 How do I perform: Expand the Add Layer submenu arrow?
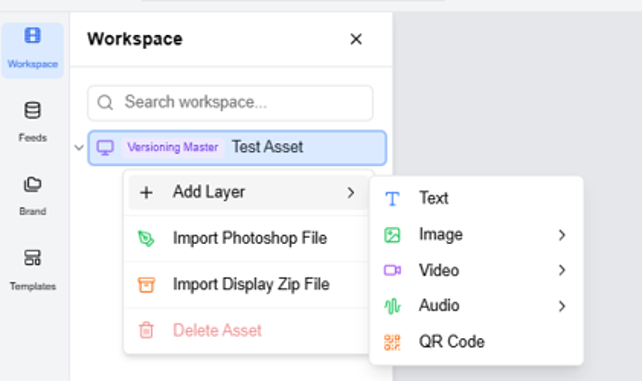[x=350, y=192]
